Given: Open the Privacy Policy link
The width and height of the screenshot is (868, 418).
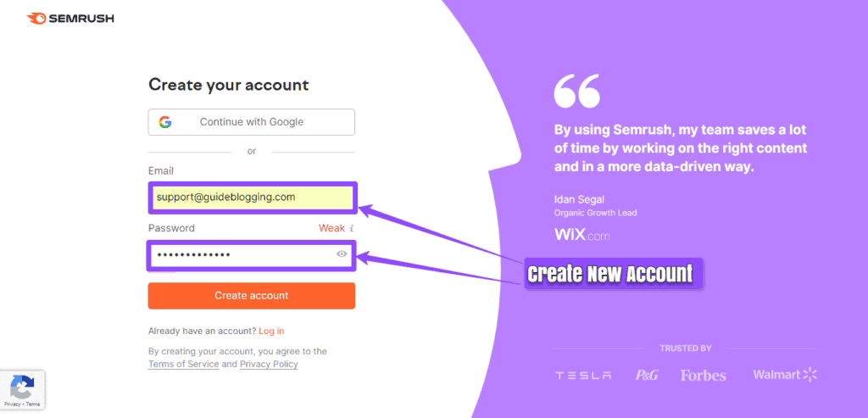Looking at the screenshot, I should (x=269, y=365).
